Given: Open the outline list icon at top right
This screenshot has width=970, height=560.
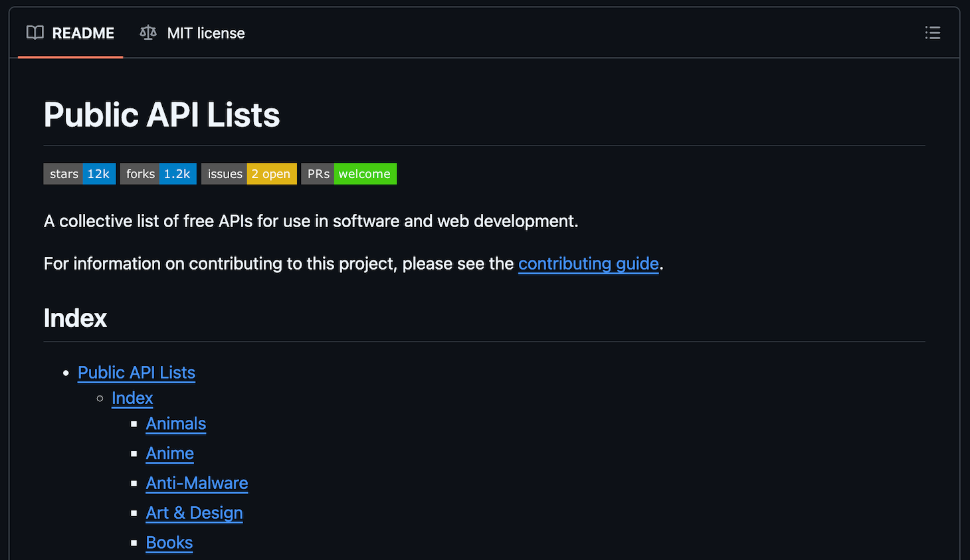Looking at the screenshot, I should point(933,33).
